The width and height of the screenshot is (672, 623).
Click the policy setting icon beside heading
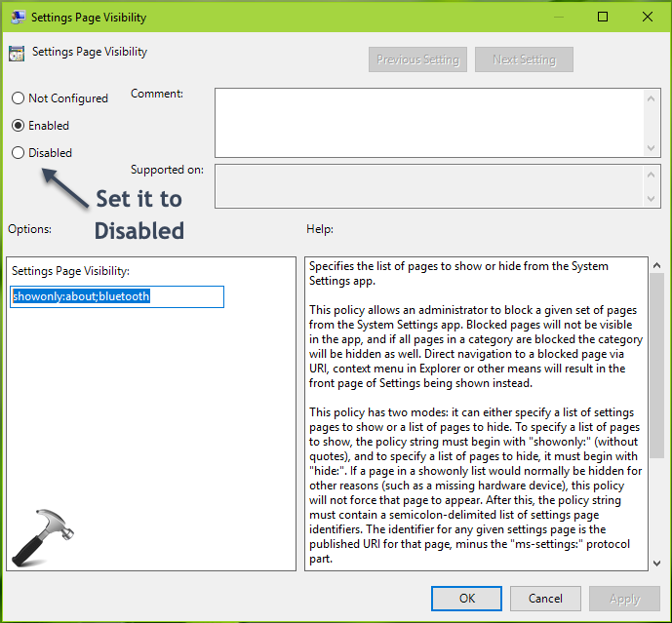pyautogui.click(x=17, y=54)
